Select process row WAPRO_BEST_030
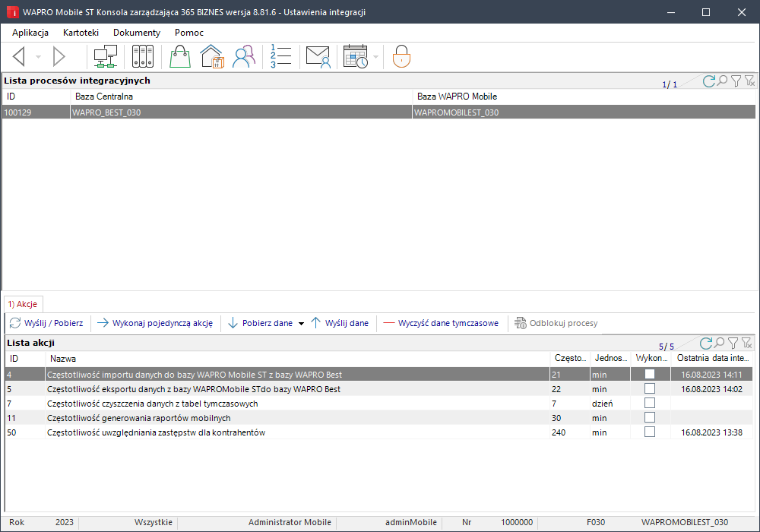 pyautogui.click(x=378, y=112)
